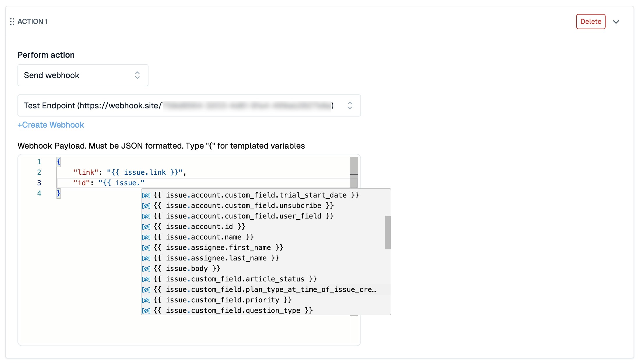Click the variable icon beside trial_start_date suggestion
This screenshot has width=644, height=363.
146,195
